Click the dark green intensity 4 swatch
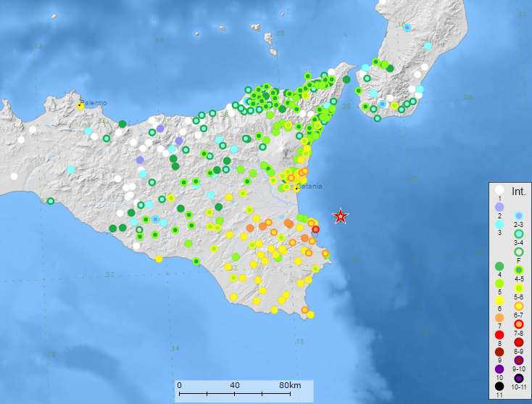This screenshot has height=404, width=532. [x=499, y=266]
